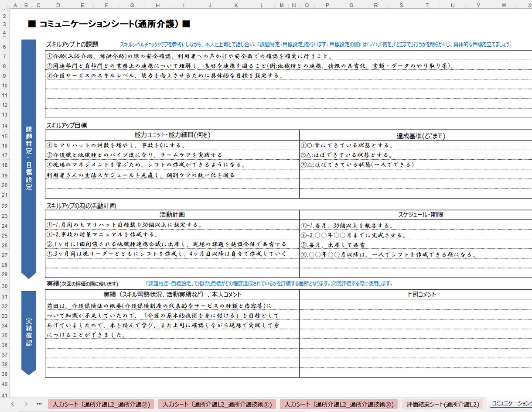Select cell ②.毎月、出席して共有
This screenshot has height=412, width=532.
tap(416, 244)
